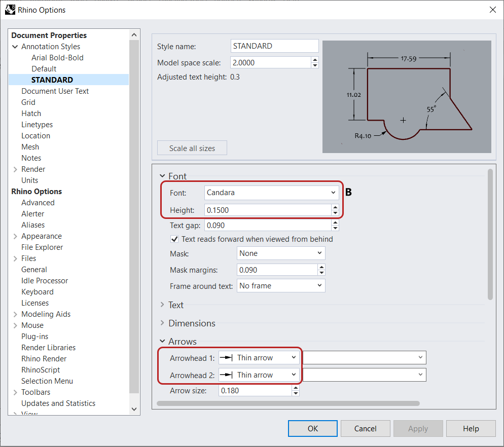
Task: Click the Cancel button
Action: [x=365, y=429]
